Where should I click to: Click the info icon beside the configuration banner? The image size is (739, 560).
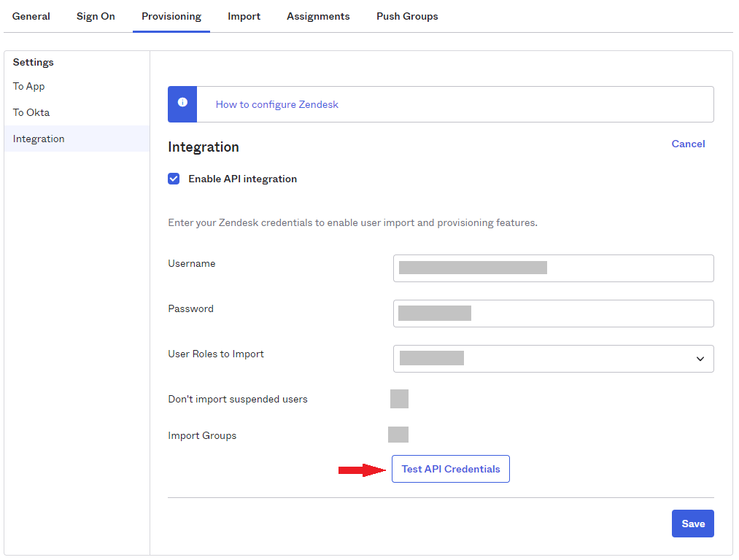coord(182,104)
